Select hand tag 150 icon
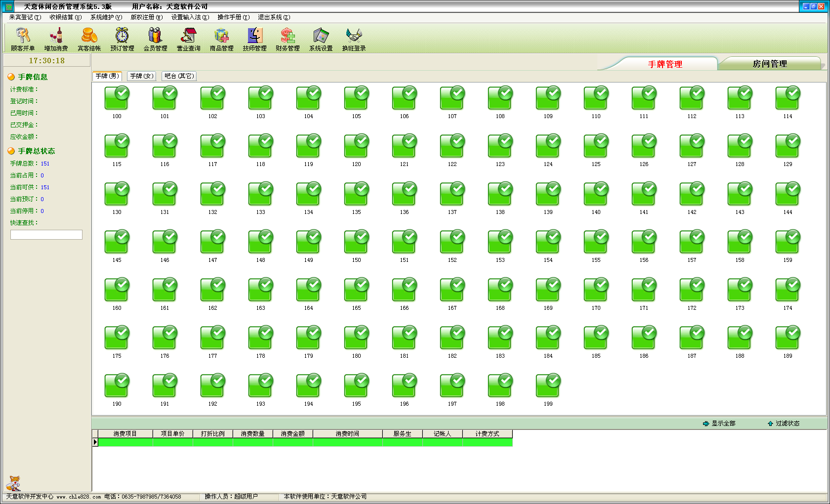 356,242
